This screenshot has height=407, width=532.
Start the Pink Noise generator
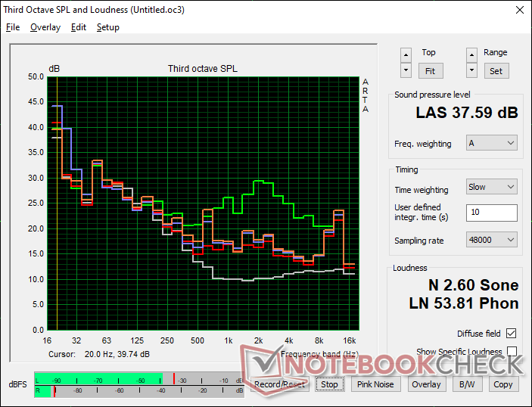(375, 384)
